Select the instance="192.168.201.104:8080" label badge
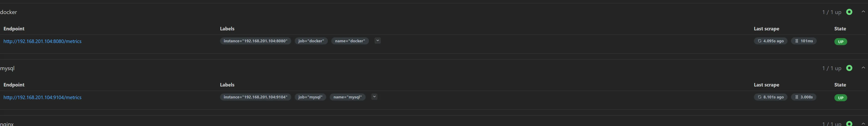Screen dimensions: 868x126 255,41
